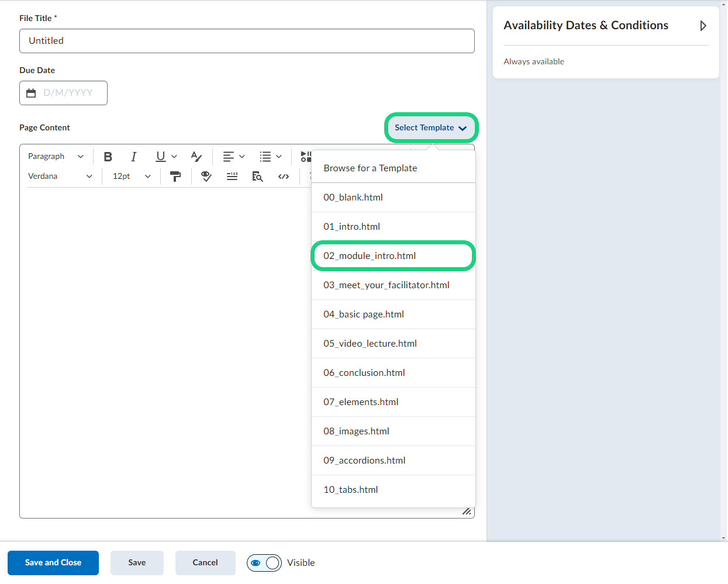
Task: Apply italic formatting
Action: pos(134,157)
